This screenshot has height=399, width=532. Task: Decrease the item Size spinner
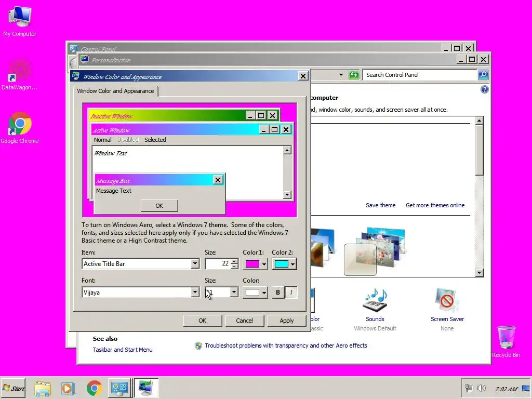[234, 267]
